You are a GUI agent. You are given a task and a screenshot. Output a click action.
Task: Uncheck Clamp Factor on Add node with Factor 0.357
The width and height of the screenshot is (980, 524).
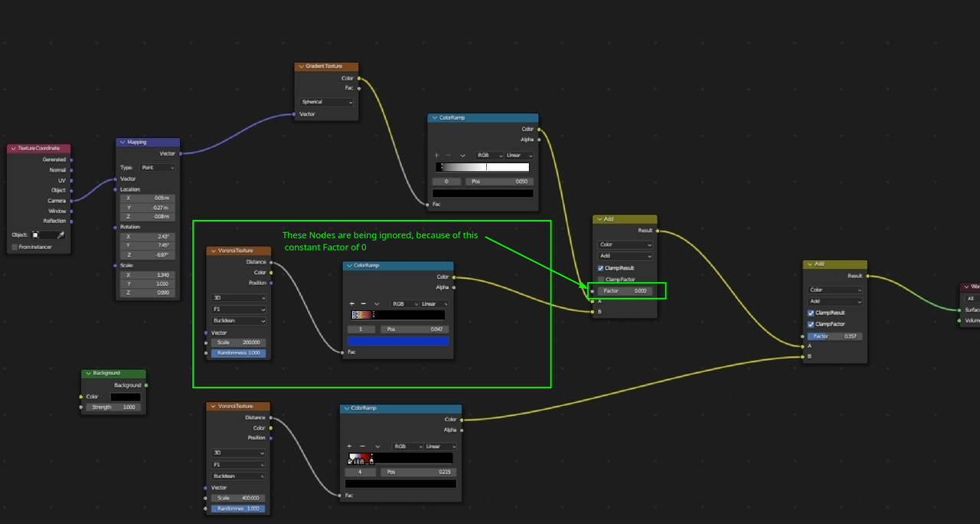pyautogui.click(x=811, y=324)
